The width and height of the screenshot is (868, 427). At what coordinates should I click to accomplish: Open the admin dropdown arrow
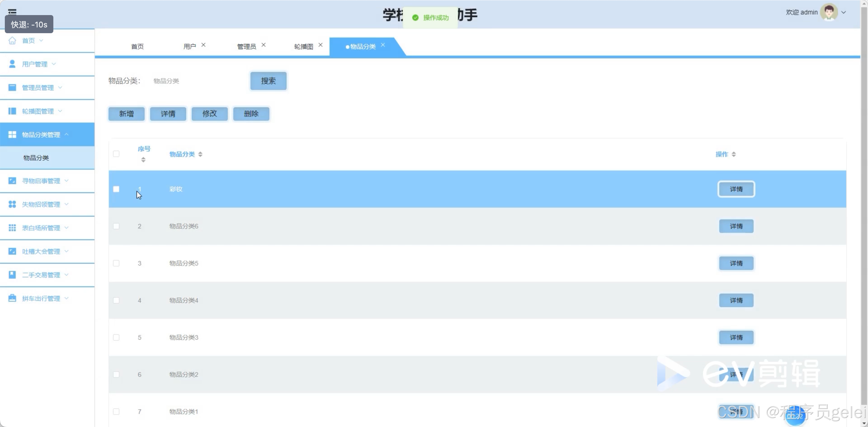[843, 12]
